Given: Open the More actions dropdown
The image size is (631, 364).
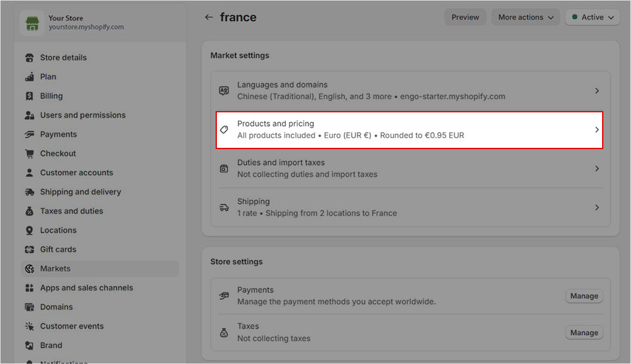Looking at the screenshot, I should point(526,17).
